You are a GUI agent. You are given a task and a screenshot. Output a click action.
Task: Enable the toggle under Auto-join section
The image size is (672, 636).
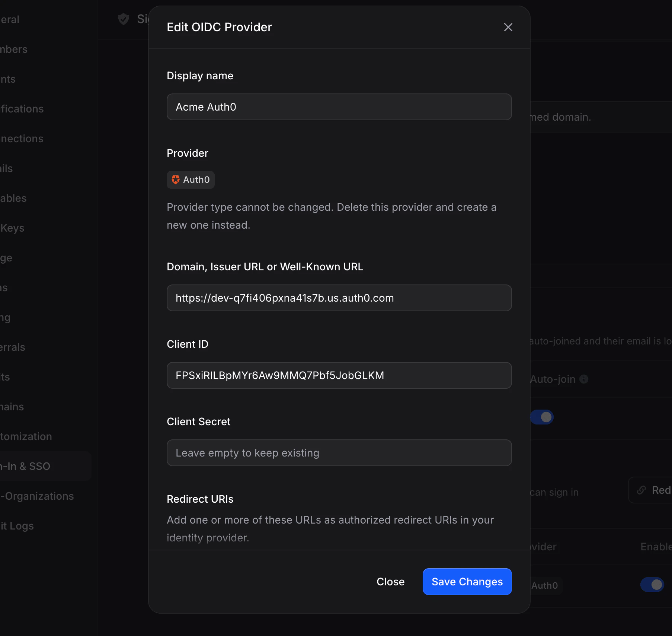click(x=542, y=417)
